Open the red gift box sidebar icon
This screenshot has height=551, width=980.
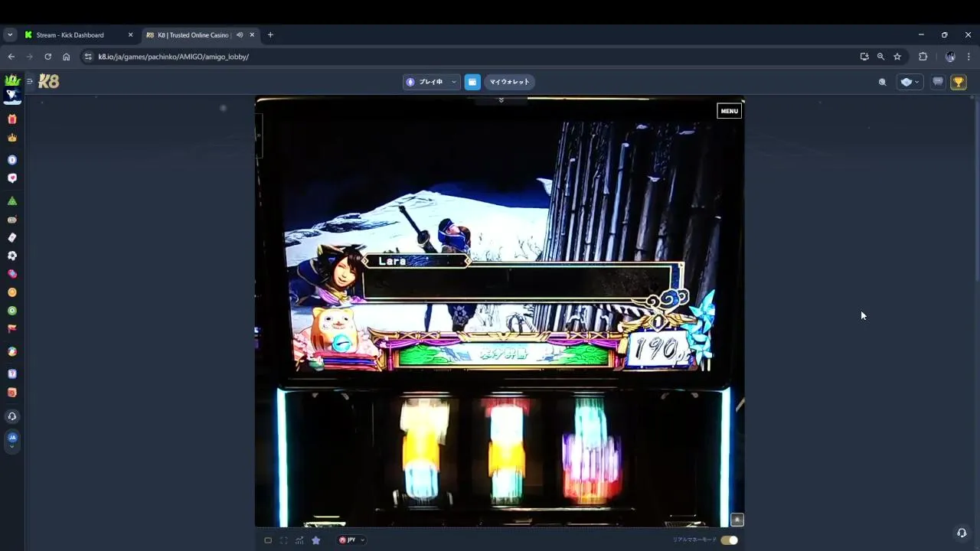click(12, 119)
